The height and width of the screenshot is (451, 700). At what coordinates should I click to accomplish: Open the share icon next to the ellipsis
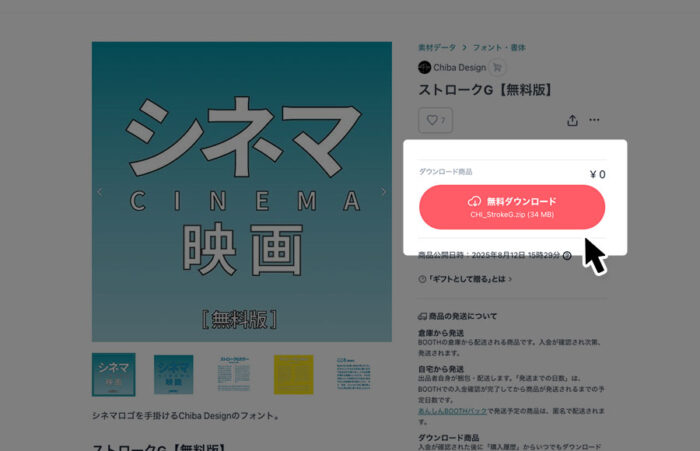[x=572, y=120]
